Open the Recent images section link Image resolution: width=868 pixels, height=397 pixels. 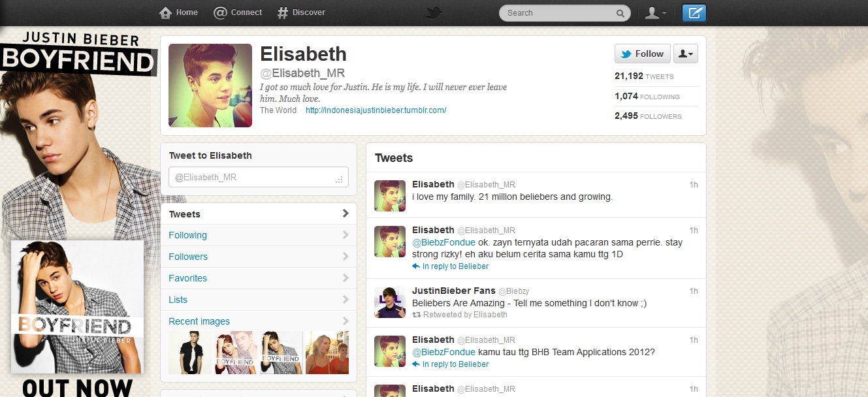[x=199, y=321]
